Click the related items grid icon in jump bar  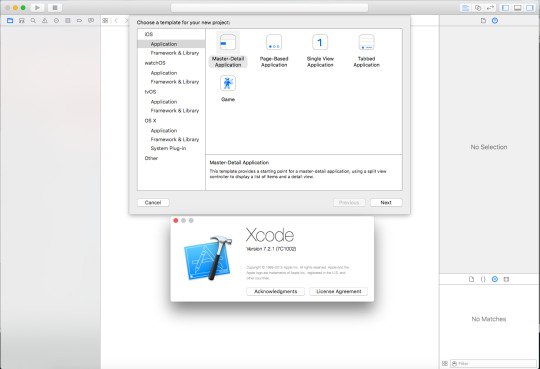(105, 21)
